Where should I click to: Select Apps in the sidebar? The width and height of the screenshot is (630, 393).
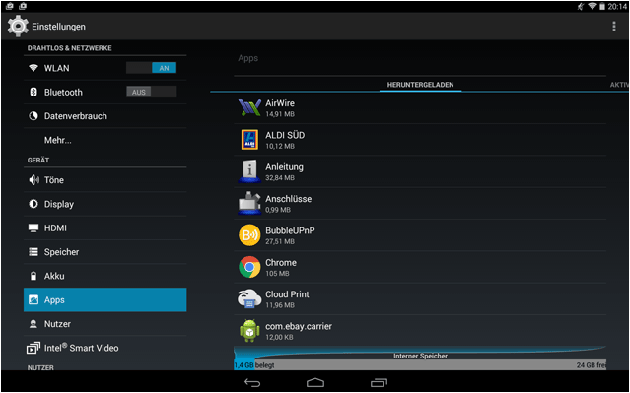pyautogui.click(x=105, y=300)
